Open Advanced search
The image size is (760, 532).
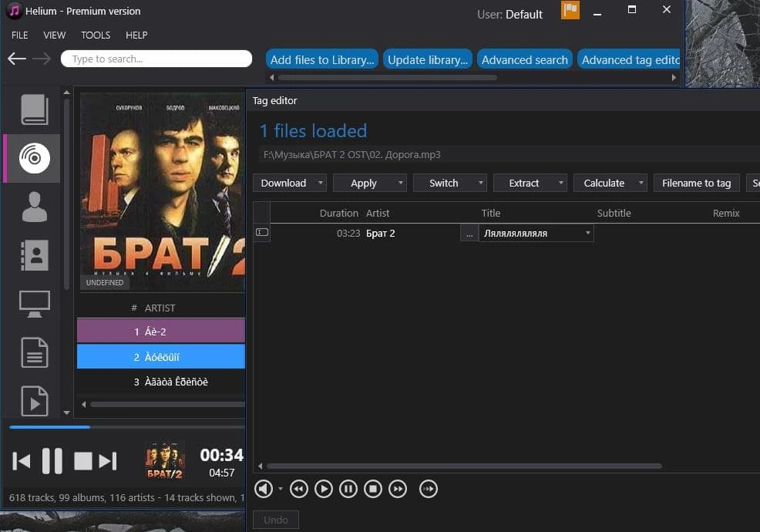[x=524, y=59]
